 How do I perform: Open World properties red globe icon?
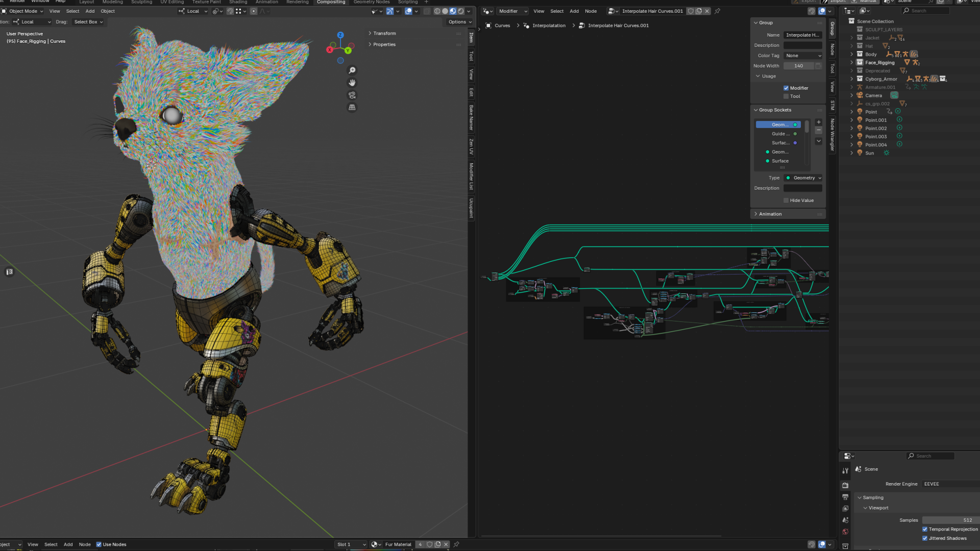pos(845,532)
